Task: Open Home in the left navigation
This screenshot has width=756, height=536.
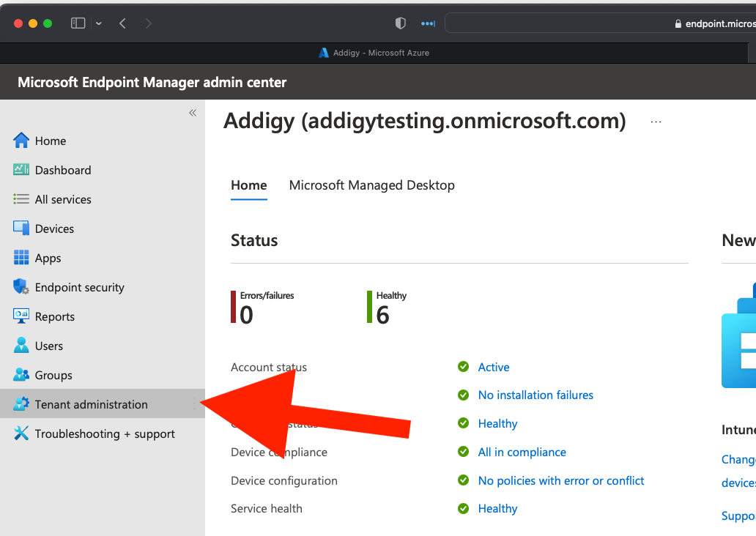Action: [x=51, y=141]
